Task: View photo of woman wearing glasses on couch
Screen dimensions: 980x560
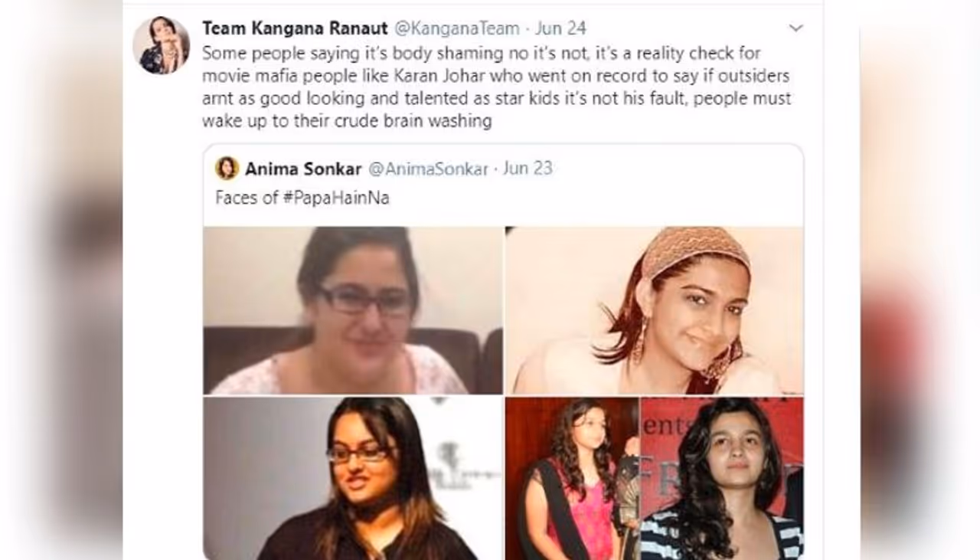Action: coord(353,310)
